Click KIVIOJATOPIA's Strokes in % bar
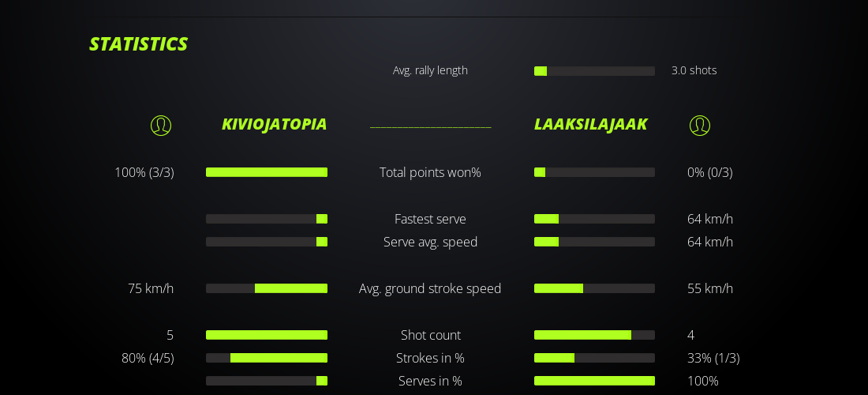868x395 pixels. 267,358
